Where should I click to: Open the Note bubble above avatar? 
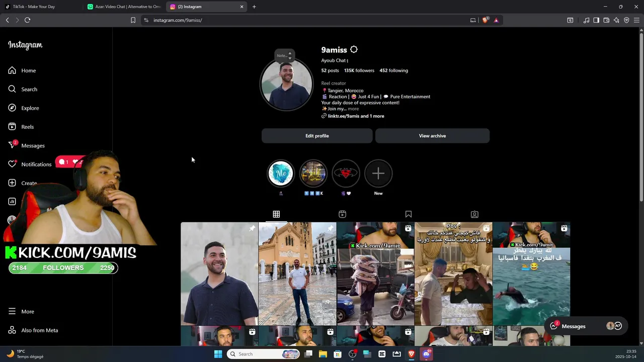pos(284,55)
